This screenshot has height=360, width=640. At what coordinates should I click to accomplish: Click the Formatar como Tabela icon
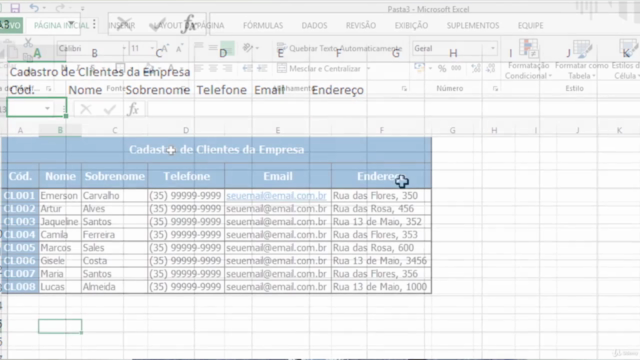pos(582,49)
